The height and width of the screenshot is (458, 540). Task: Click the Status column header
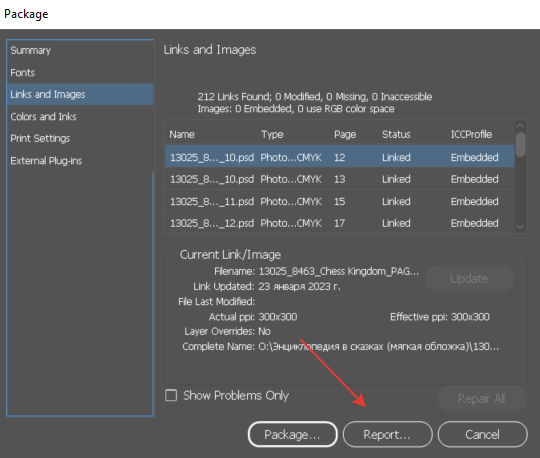[396, 134]
